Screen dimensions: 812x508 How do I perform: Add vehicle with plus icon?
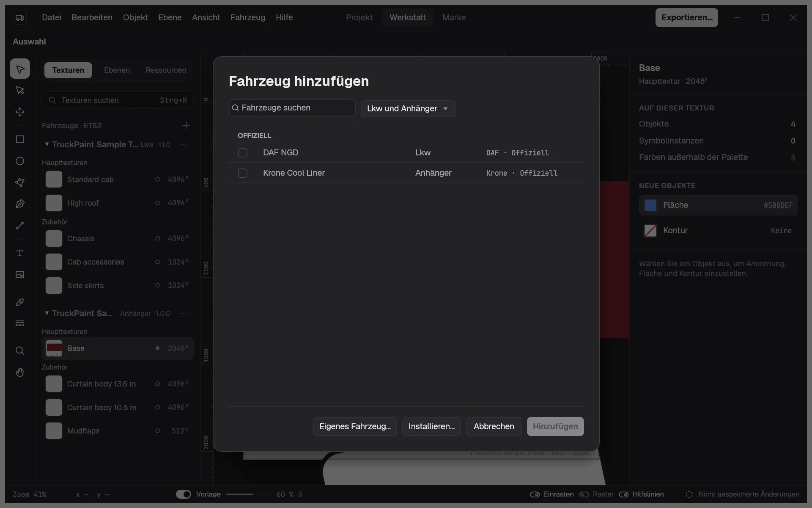coord(186,125)
